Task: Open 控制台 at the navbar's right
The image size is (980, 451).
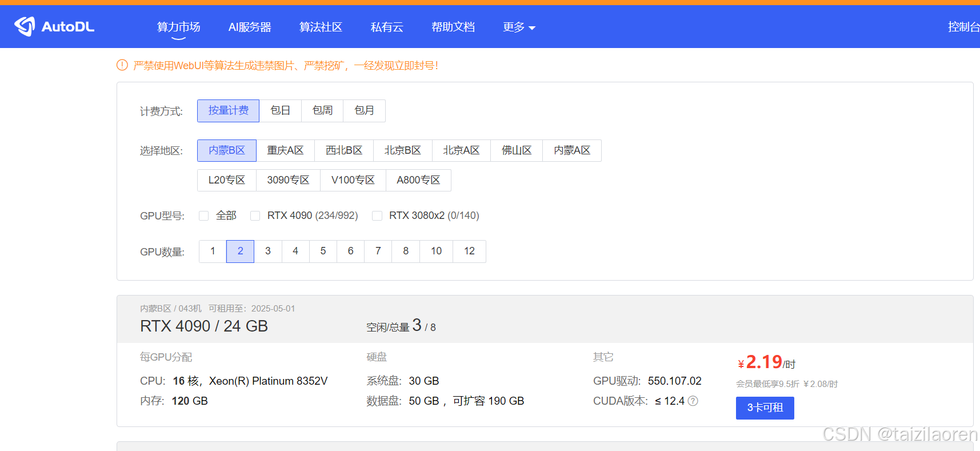Action: (x=963, y=27)
